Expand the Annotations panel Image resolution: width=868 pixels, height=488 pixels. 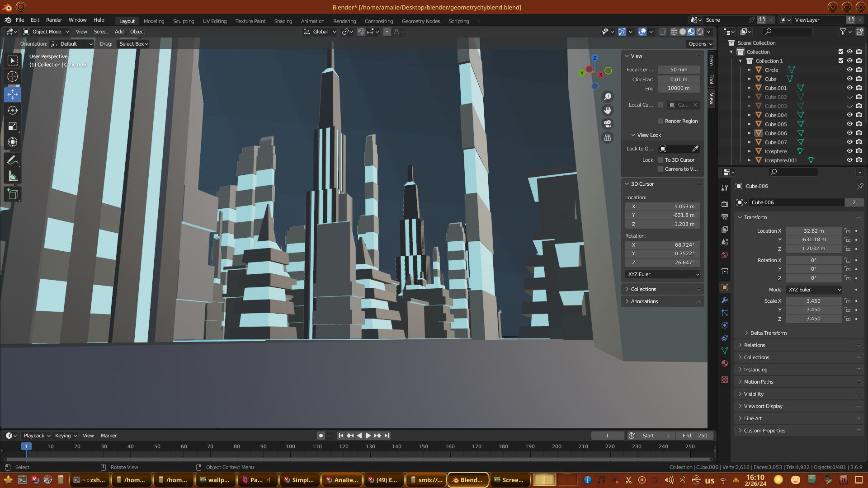pos(644,301)
